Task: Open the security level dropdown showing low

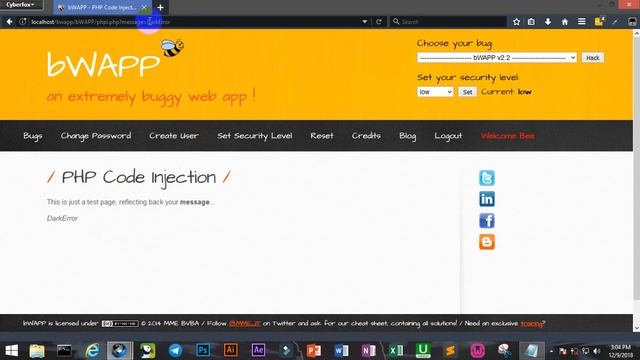Action: 435,92
